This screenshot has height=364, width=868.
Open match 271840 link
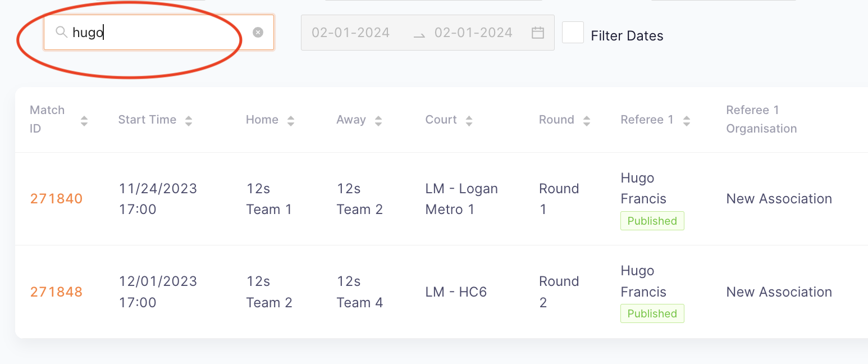click(56, 199)
